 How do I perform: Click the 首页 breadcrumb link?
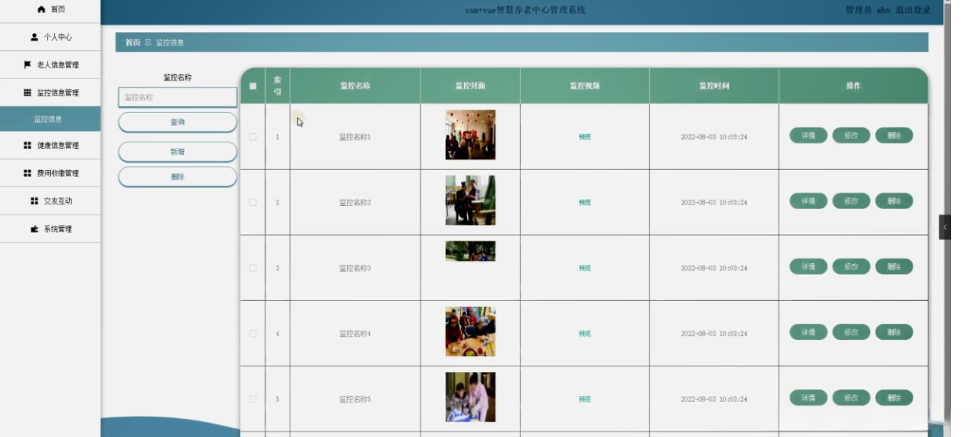[x=132, y=42]
